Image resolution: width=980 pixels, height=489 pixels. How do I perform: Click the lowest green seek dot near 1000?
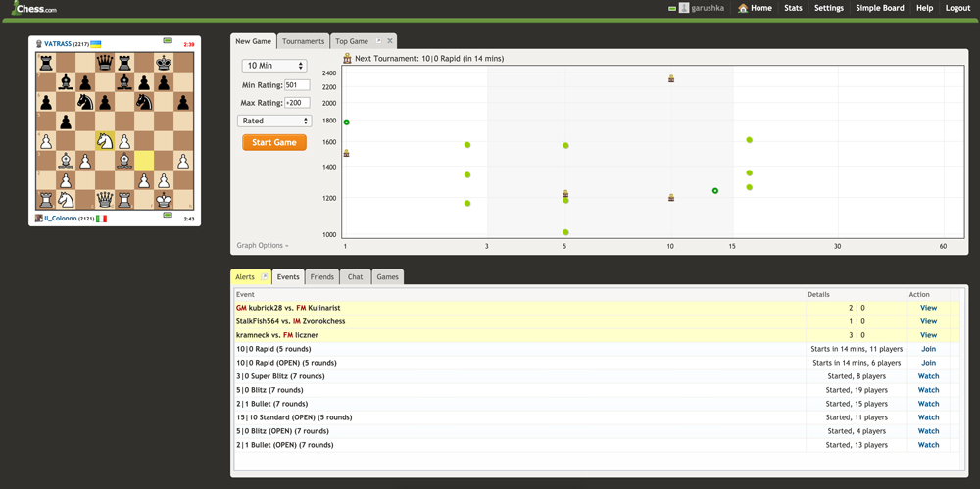[565, 232]
